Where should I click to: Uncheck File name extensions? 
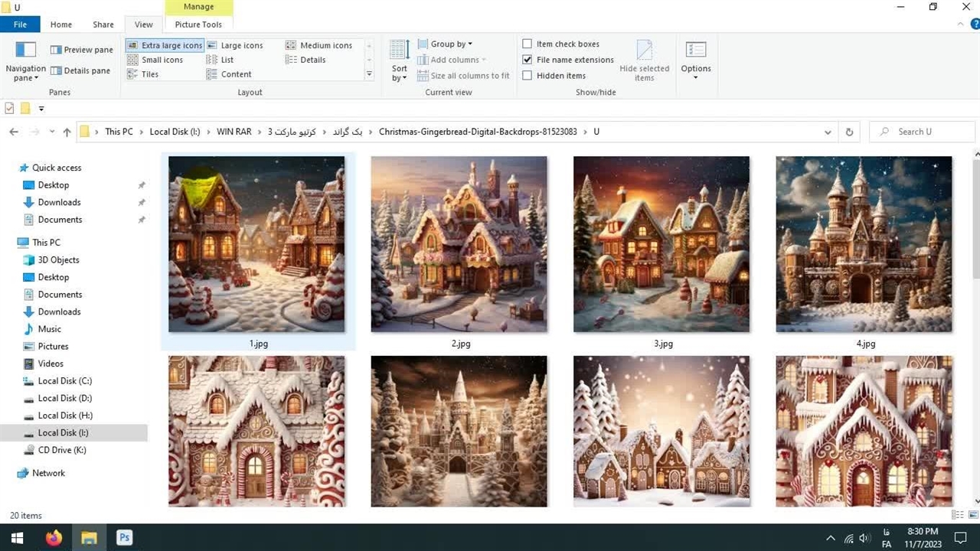coord(528,60)
